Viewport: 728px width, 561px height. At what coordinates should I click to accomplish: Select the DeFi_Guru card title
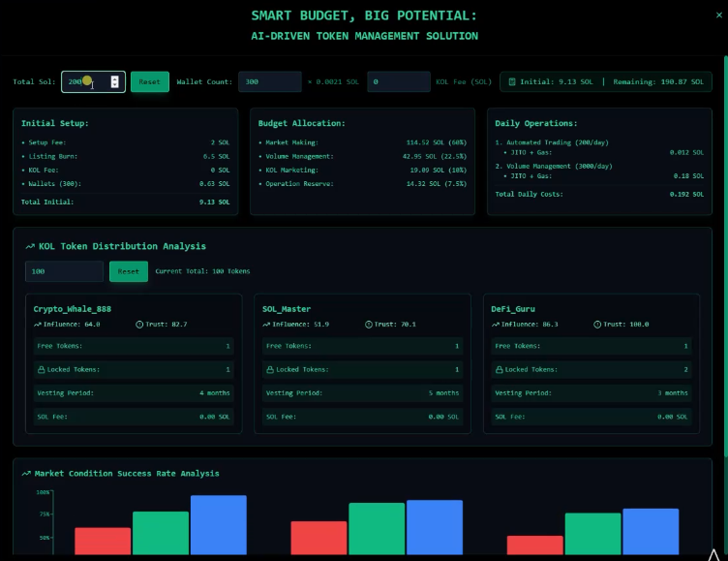pos(513,309)
